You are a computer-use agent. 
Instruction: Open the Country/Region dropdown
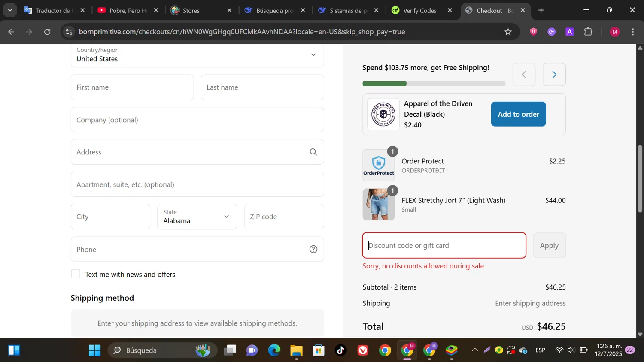(197, 55)
